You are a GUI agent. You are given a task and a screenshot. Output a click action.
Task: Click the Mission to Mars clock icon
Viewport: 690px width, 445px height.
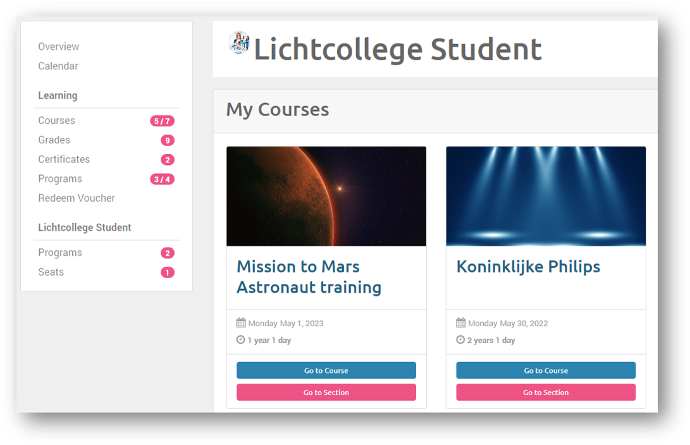tap(241, 340)
